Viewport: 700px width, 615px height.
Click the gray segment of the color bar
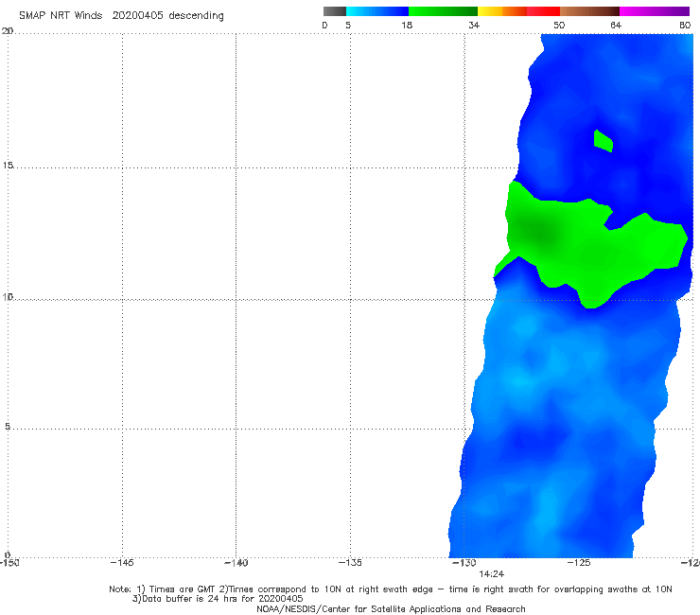pos(334,11)
